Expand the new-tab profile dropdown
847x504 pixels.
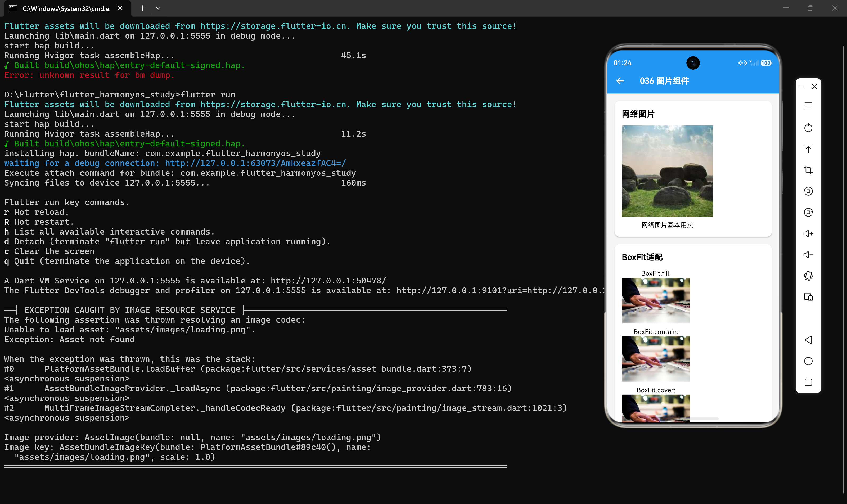(x=158, y=8)
